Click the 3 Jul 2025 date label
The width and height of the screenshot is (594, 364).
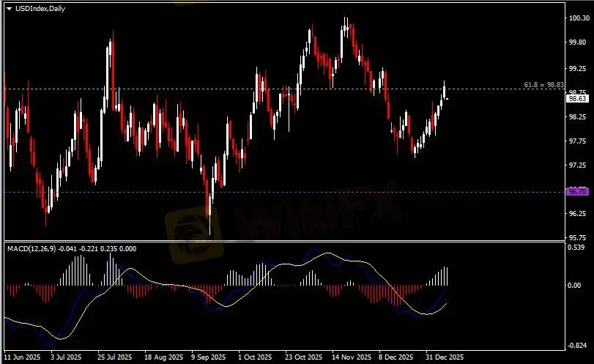pyautogui.click(x=66, y=357)
